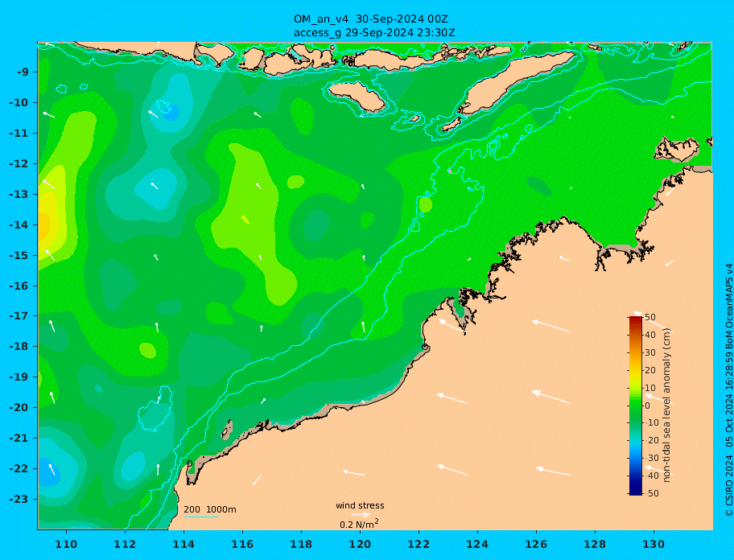
Task: Select the -17 latitude axis label
Action: 19,316
